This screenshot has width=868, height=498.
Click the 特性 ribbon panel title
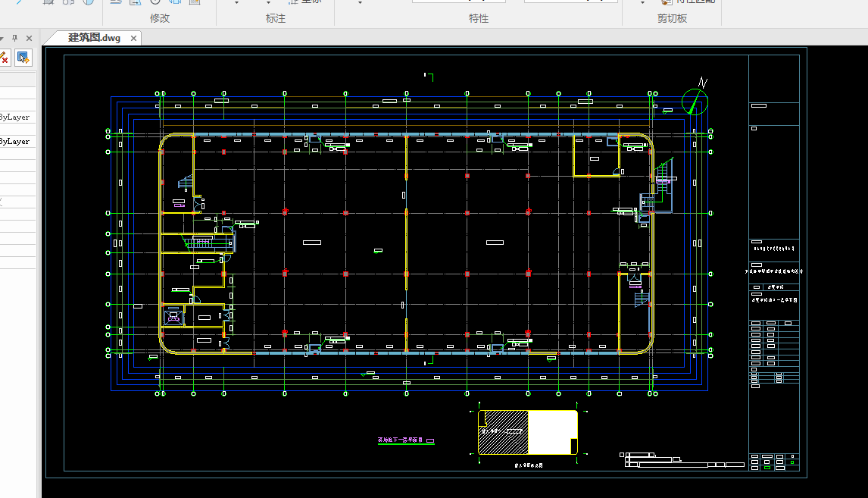pos(478,18)
